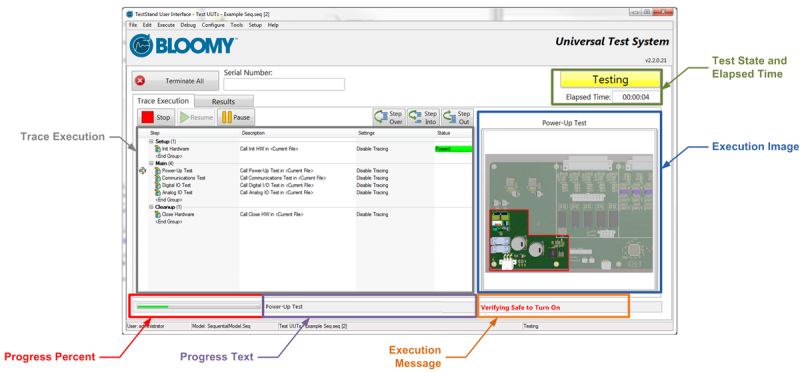Select Call Communications Test description text
This screenshot has width=800, height=373.
coord(283,178)
